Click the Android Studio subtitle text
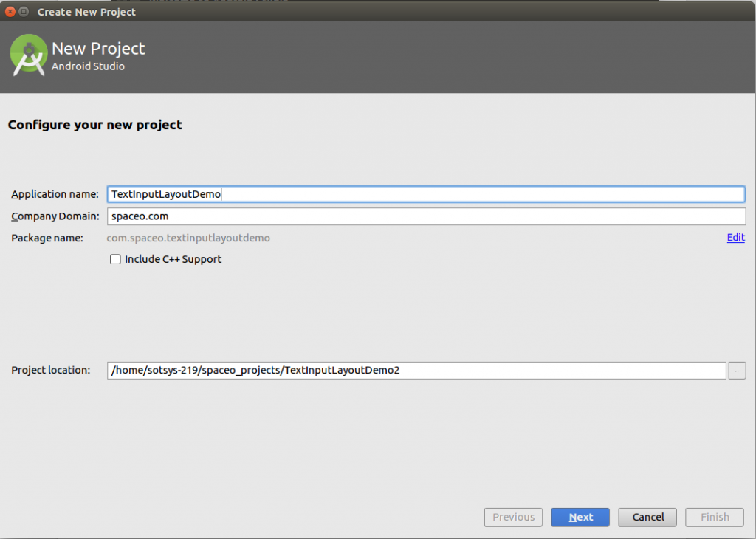This screenshot has width=756, height=539. [89, 66]
